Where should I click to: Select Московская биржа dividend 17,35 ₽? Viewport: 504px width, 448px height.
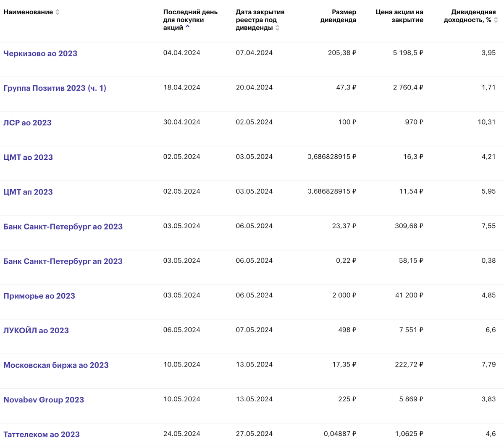344,365
